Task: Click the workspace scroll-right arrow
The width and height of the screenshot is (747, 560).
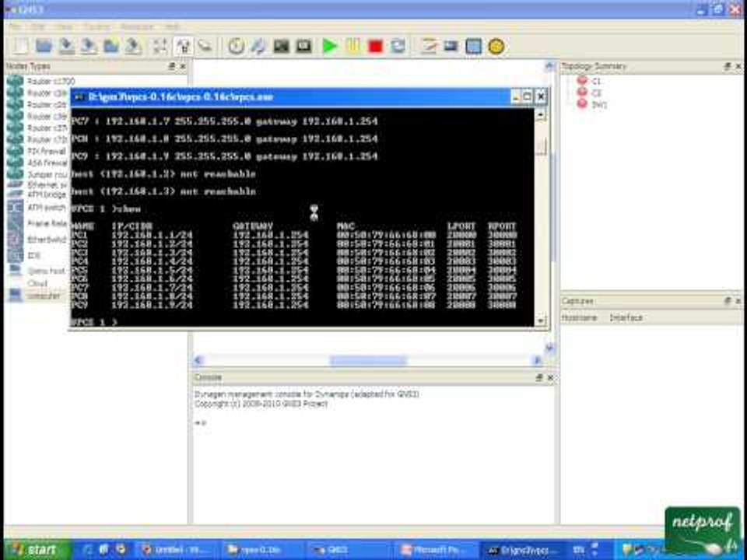Action: (x=538, y=360)
